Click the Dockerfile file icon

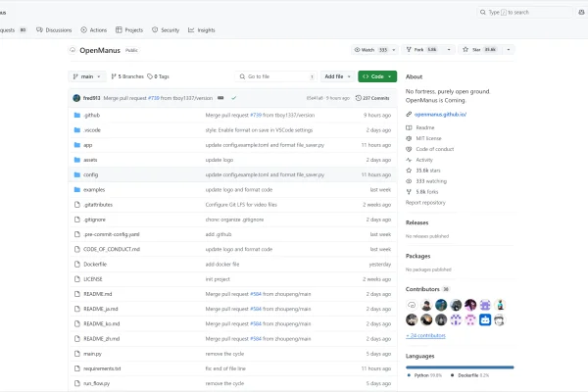tap(77, 264)
